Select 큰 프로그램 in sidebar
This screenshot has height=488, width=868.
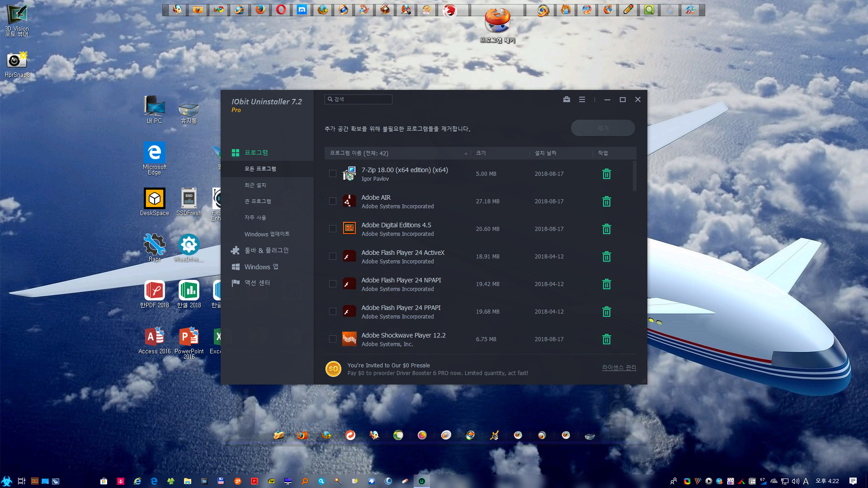pyautogui.click(x=267, y=202)
